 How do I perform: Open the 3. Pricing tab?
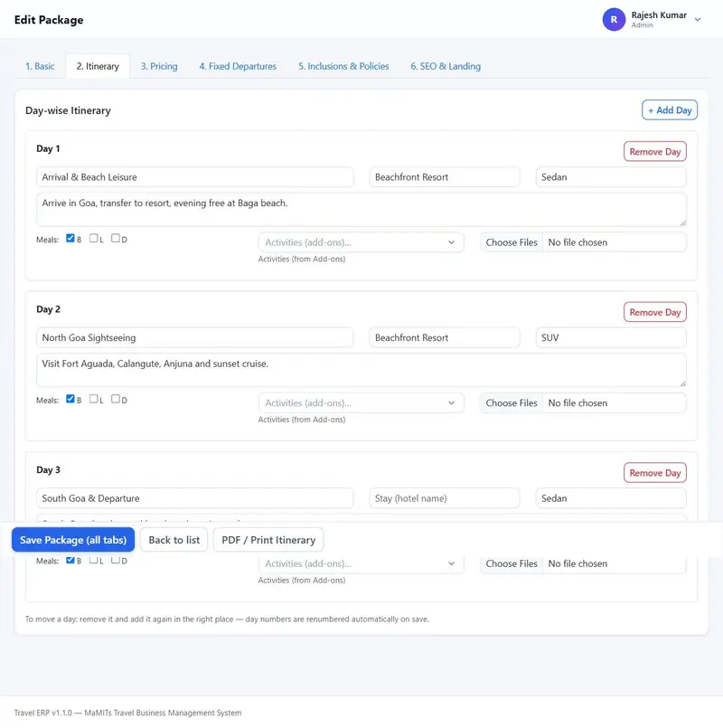coord(159,66)
